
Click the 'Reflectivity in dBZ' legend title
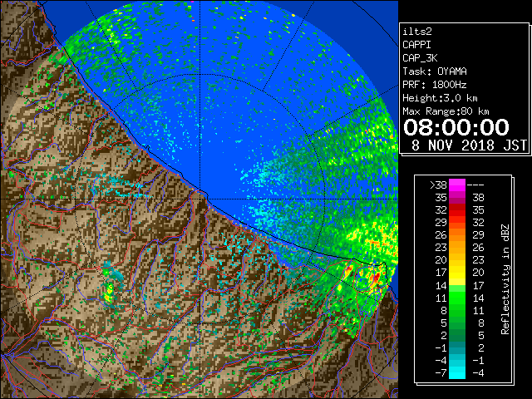505,279
